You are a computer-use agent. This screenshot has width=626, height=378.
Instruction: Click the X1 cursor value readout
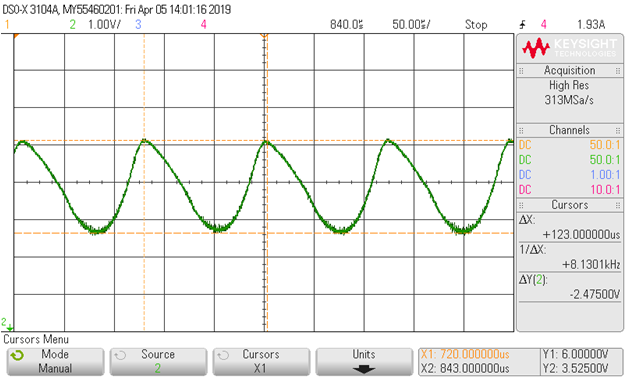(465, 354)
